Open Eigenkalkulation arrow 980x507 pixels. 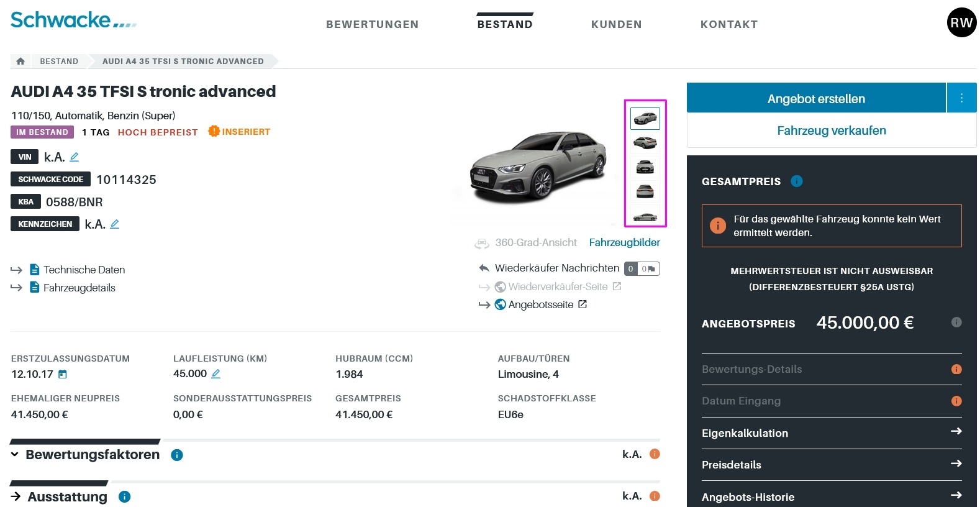(956, 431)
